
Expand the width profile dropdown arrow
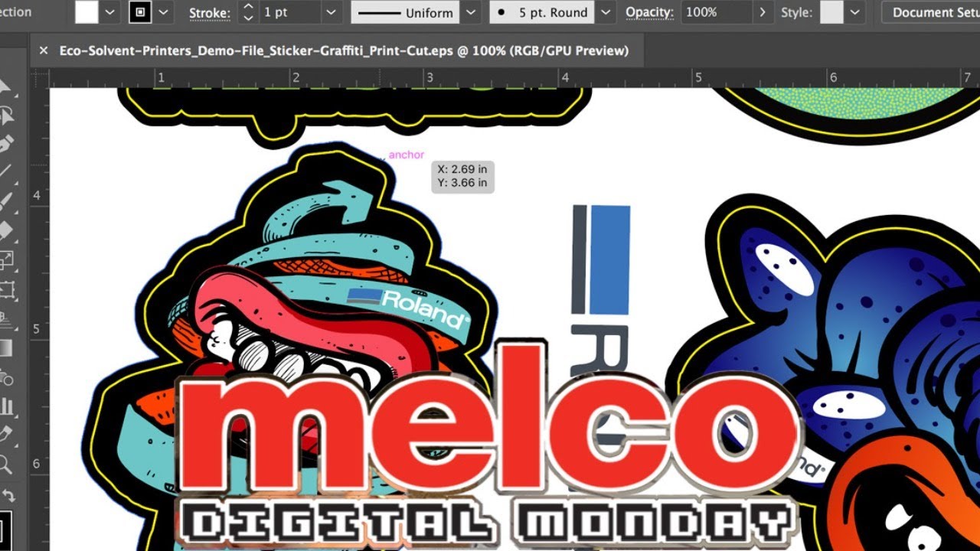tap(471, 12)
